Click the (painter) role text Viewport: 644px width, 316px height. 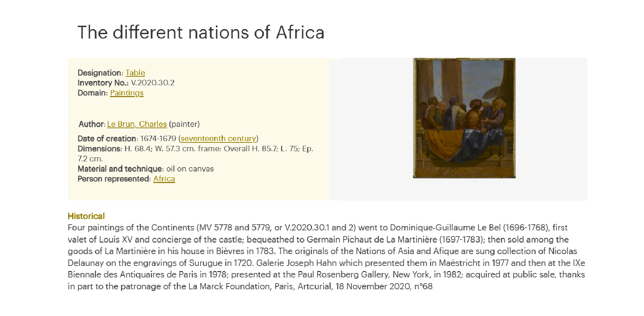point(185,124)
